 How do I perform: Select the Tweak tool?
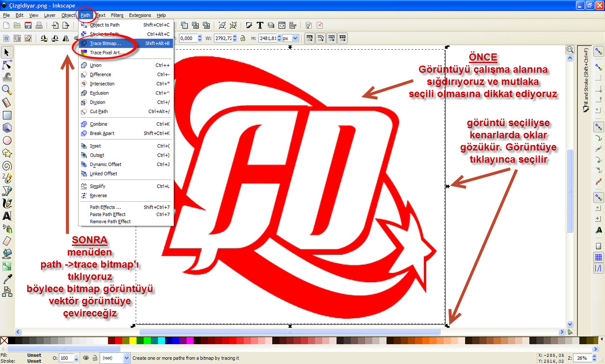pyautogui.click(x=7, y=77)
